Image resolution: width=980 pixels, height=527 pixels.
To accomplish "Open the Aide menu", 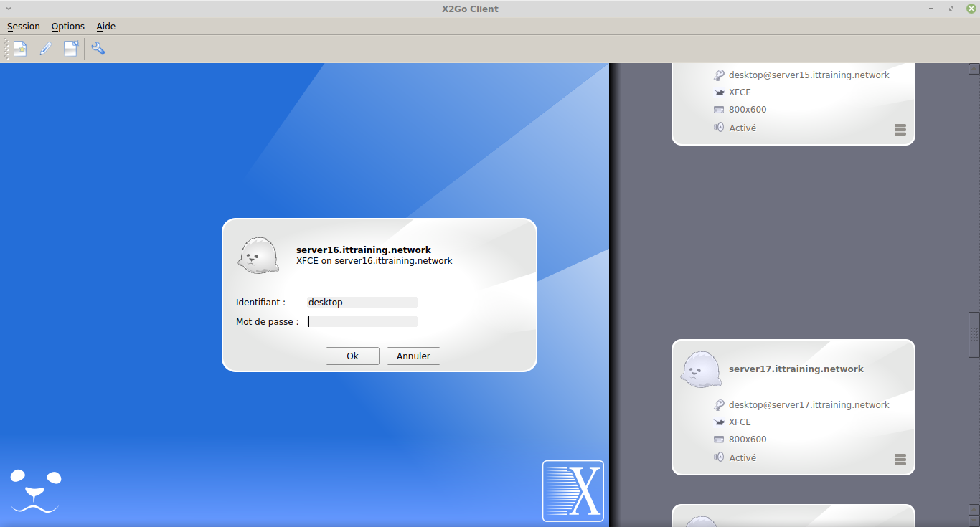I will 106,27.
